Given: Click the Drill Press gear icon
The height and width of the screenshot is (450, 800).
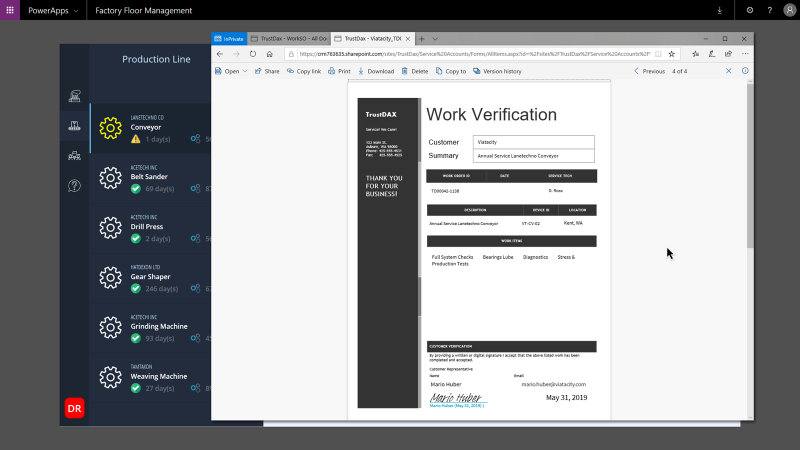Looking at the screenshot, I should pyautogui.click(x=110, y=228).
